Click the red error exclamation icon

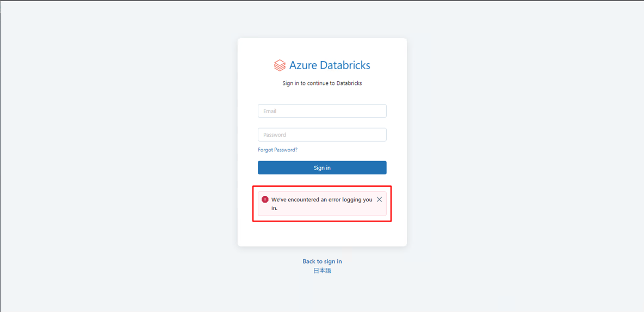(265, 199)
